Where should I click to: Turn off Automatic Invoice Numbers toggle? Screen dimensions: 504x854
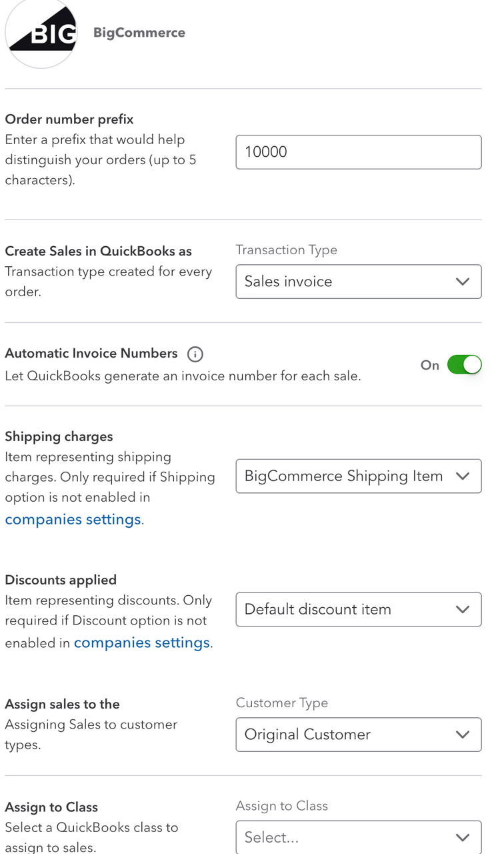[x=464, y=365]
